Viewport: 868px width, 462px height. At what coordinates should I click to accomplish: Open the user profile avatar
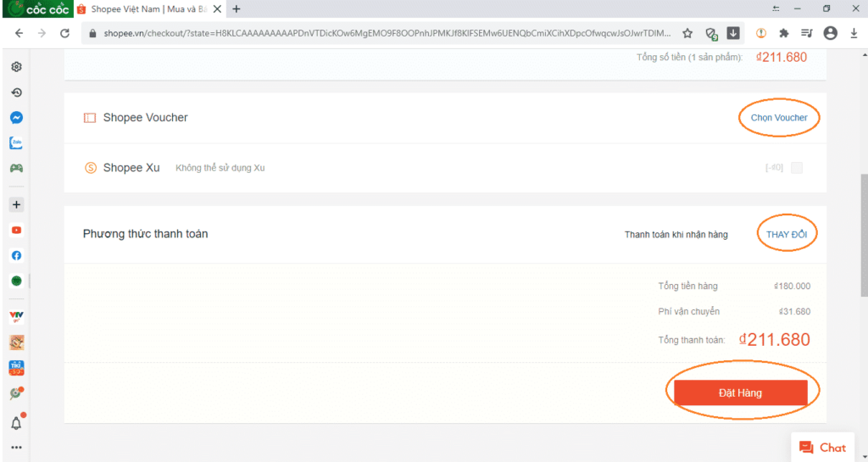831,33
